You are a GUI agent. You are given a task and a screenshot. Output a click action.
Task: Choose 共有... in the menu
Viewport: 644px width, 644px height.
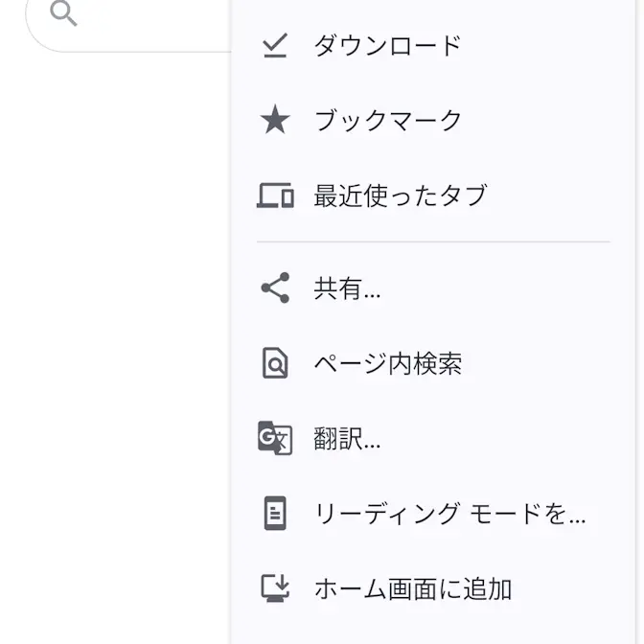pyautogui.click(x=433, y=288)
